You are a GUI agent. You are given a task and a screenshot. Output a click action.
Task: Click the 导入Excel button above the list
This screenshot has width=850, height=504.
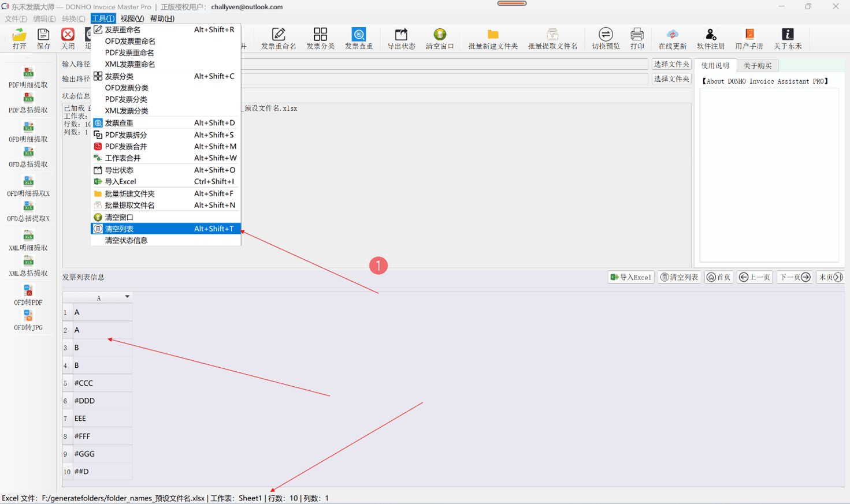pos(631,277)
